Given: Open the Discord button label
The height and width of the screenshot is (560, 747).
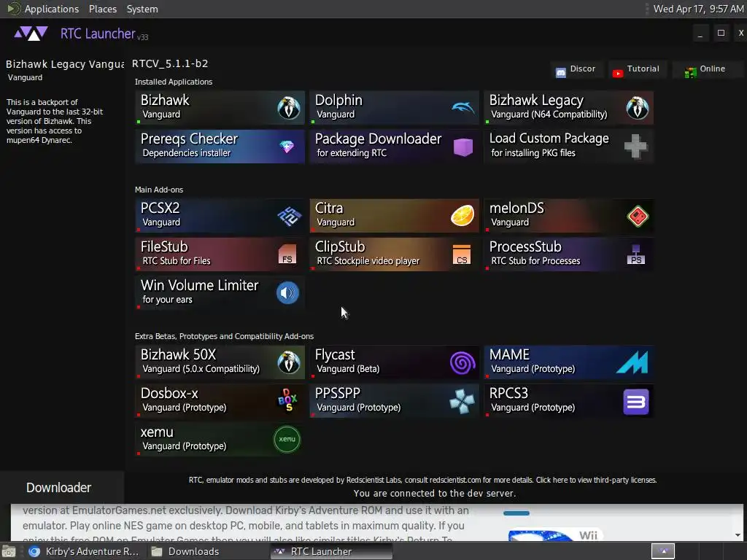Looking at the screenshot, I should tap(583, 69).
